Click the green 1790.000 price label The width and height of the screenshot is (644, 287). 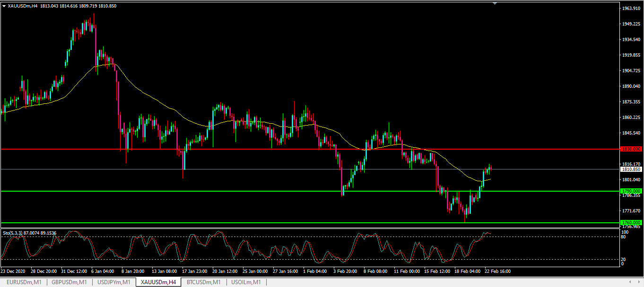tap(631, 191)
